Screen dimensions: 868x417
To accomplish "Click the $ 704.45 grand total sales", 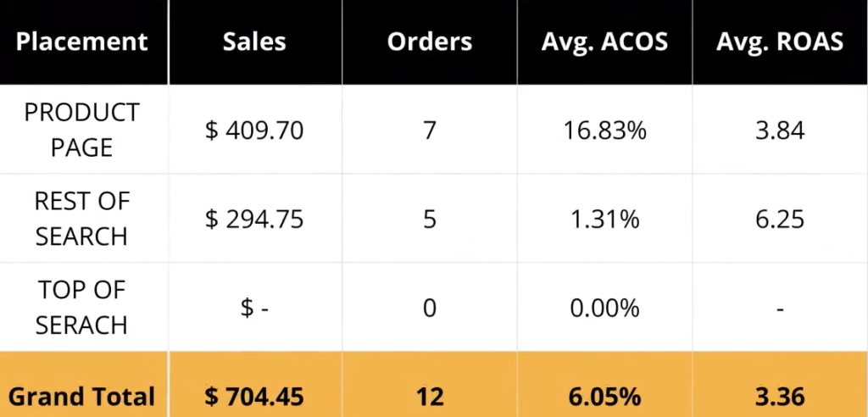I will coord(254,396).
